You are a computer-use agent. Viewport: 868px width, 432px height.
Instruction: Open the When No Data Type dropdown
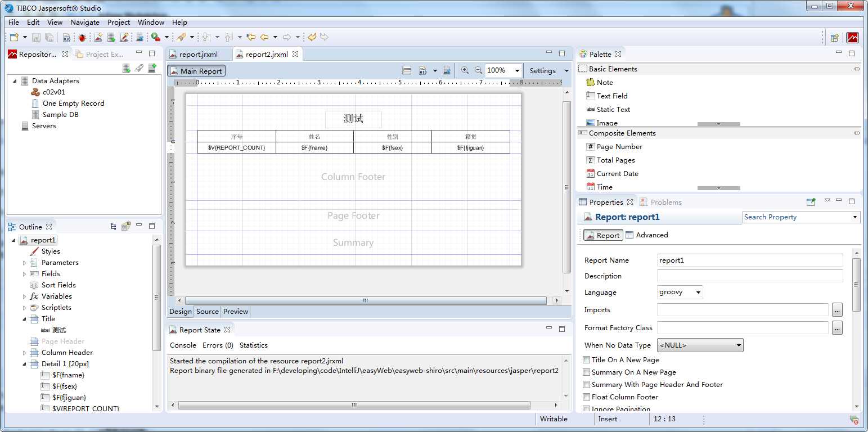coord(700,345)
